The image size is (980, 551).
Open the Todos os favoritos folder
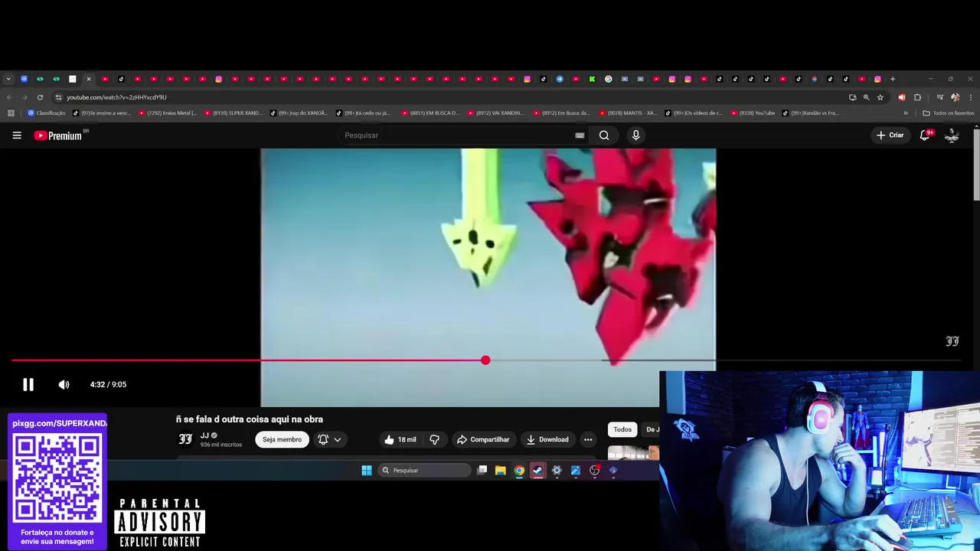949,113
